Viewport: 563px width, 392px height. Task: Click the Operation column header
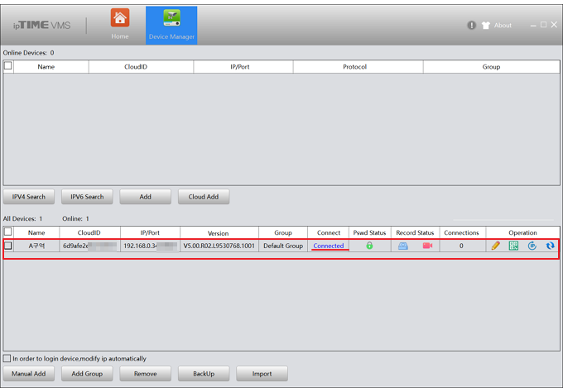click(522, 232)
